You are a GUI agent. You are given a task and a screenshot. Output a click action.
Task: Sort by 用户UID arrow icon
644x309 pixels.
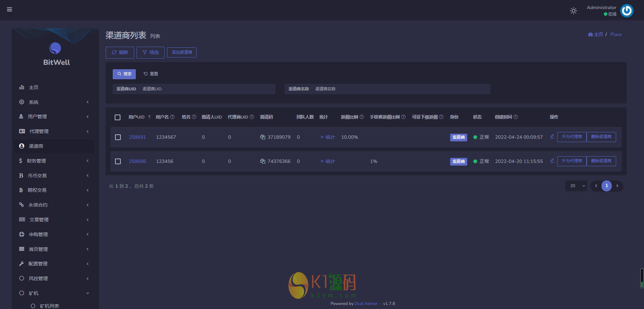pyautogui.click(x=149, y=117)
